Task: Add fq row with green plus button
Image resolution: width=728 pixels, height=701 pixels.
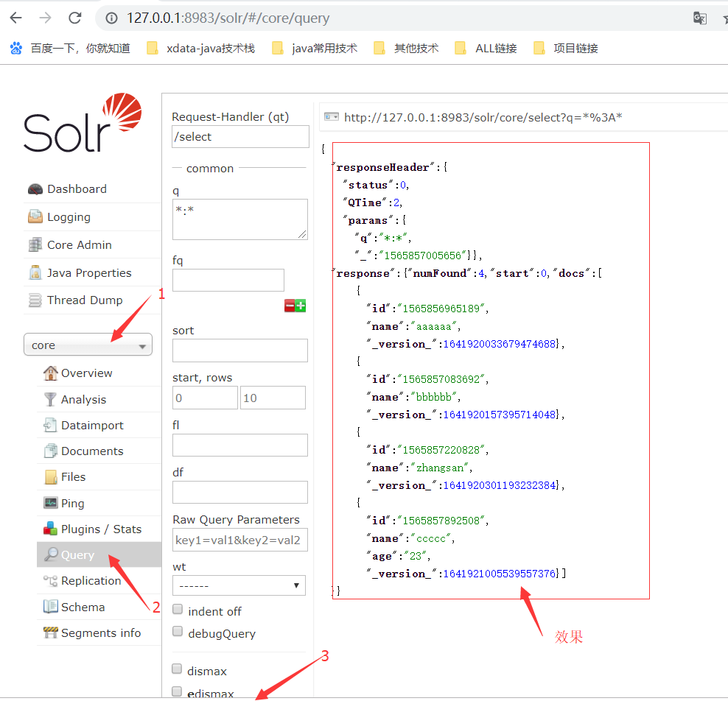Action: tap(301, 306)
